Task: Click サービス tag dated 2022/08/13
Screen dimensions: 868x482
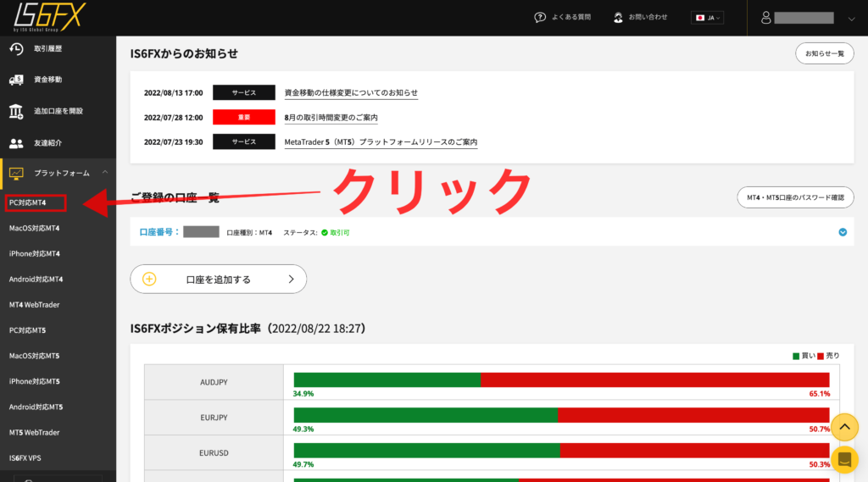Action: coord(243,92)
